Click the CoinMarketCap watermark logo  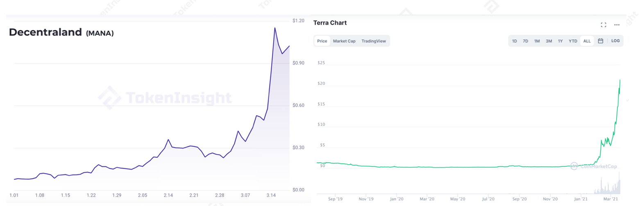click(x=594, y=166)
